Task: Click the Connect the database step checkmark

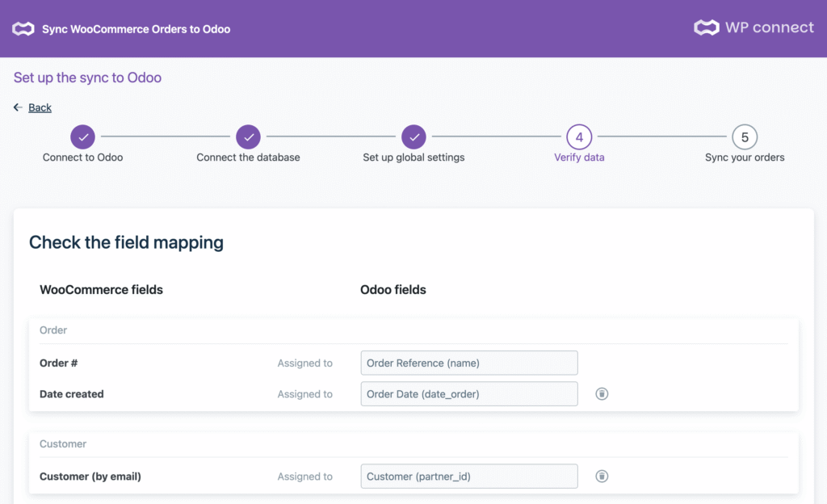Action: click(248, 136)
